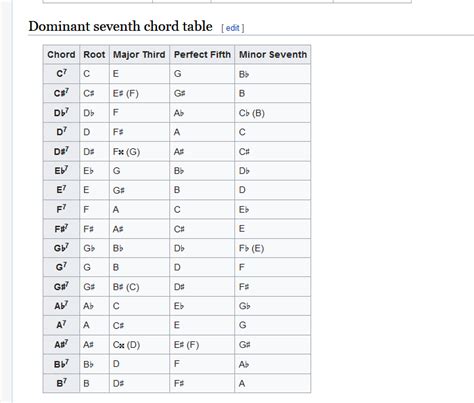
Task: Select the E7 chord row header
Action: pos(61,190)
